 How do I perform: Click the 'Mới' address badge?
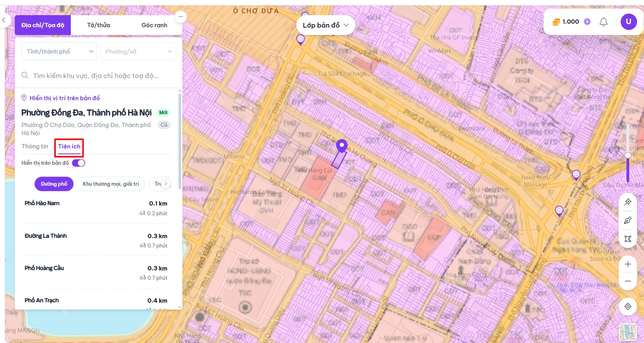[163, 113]
